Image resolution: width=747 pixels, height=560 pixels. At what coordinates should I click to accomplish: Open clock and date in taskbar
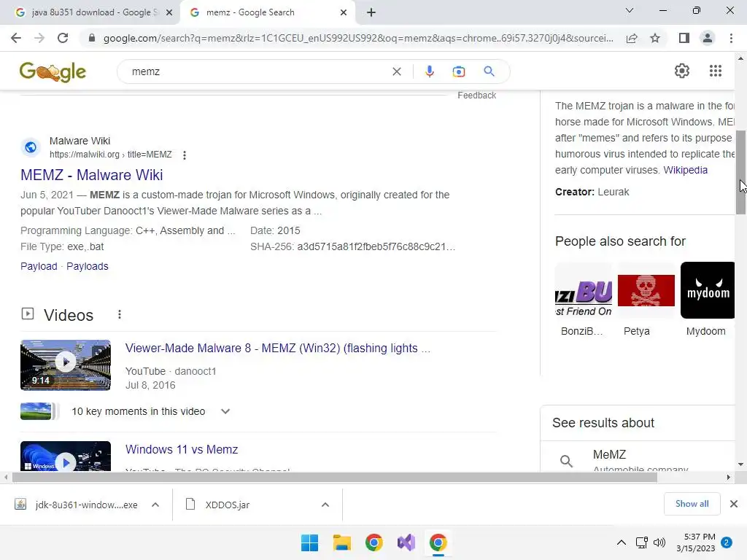(x=695, y=542)
